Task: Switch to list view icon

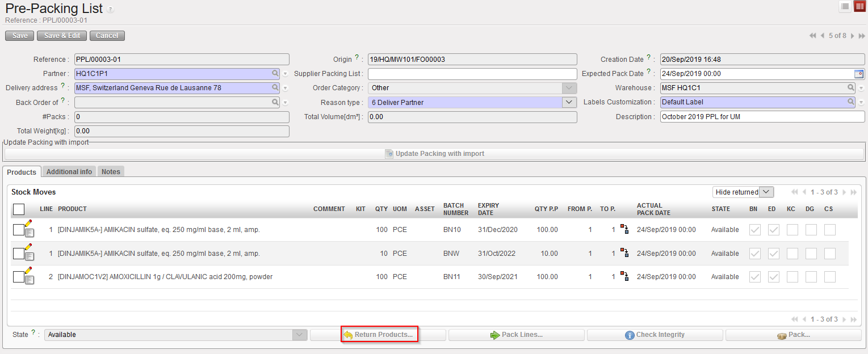Action: pyautogui.click(x=845, y=6)
